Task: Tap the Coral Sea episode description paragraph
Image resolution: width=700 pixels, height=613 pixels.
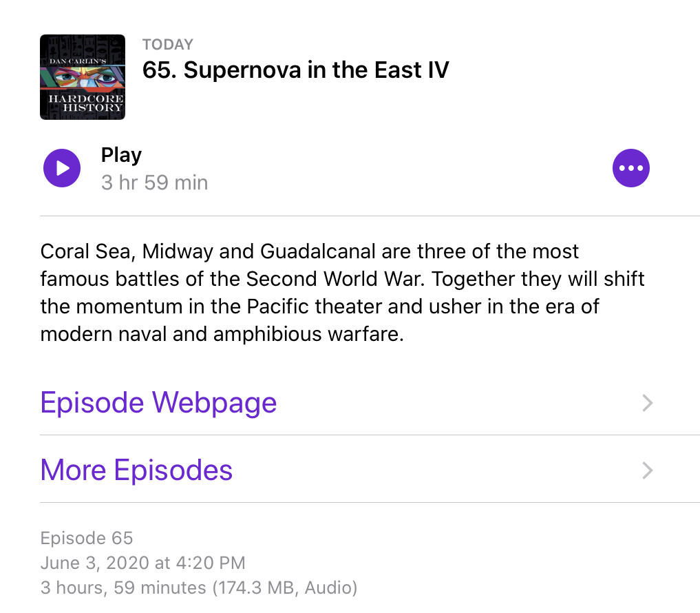Action: click(x=342, y=293)
